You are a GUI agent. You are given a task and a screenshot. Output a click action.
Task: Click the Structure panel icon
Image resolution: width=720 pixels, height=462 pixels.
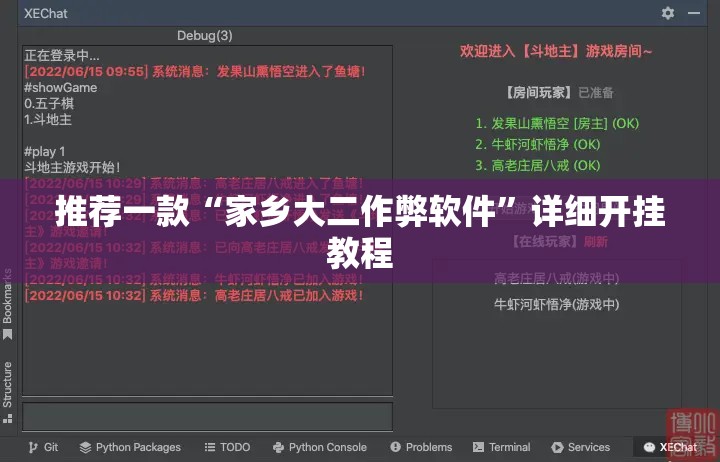tap(7, 418)
